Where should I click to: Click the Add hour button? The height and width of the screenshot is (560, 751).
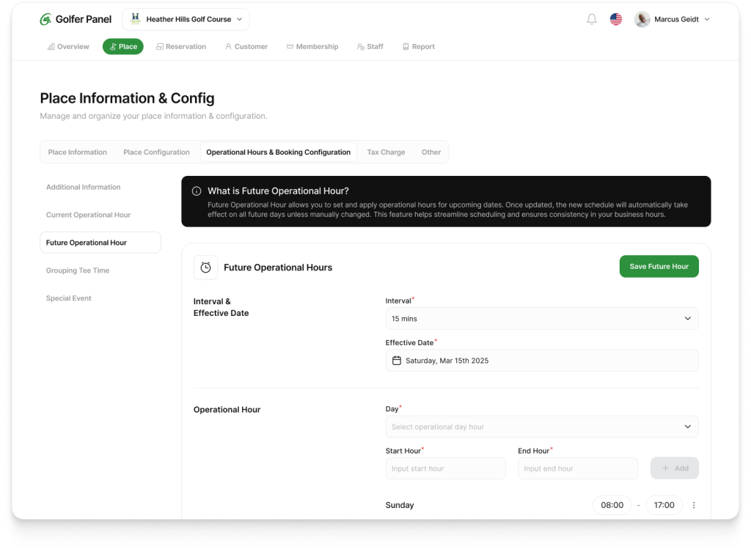675,468
